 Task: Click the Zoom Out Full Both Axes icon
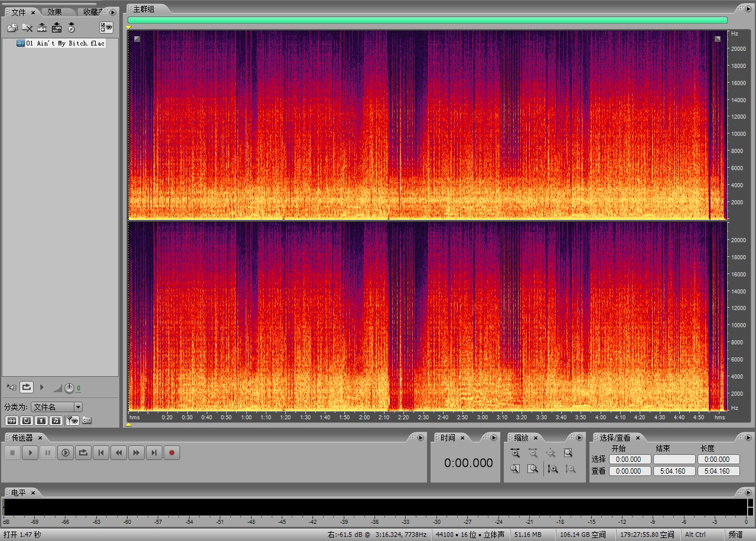coord(550,453)
